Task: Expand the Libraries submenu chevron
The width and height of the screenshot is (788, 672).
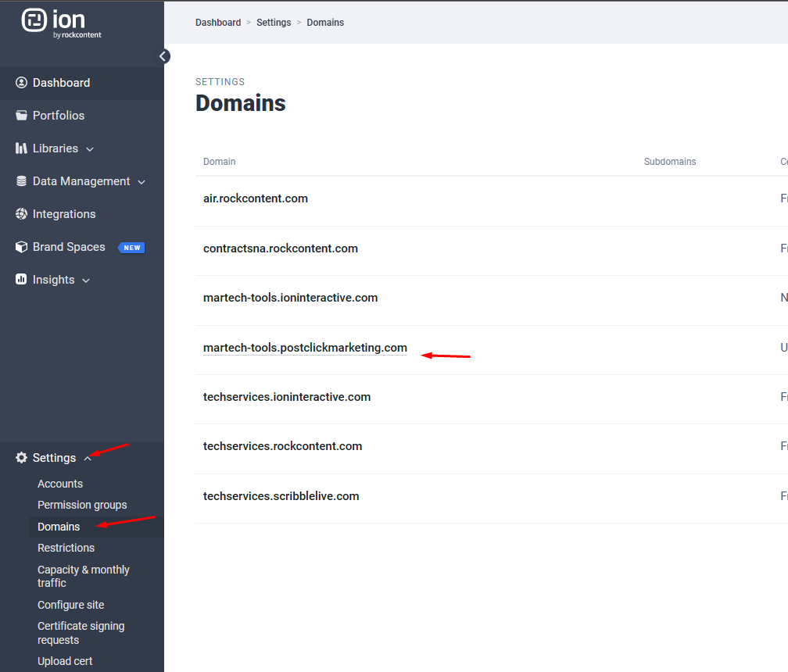Action: [90, 149]
